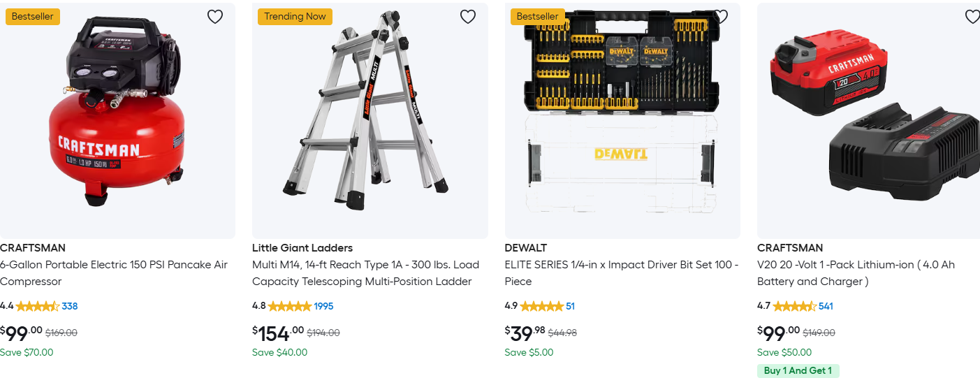Screen dimensions: 980x385
Task: Toggle wishlist heart on Little Giant ladder
Action: [x=468, y=17]
